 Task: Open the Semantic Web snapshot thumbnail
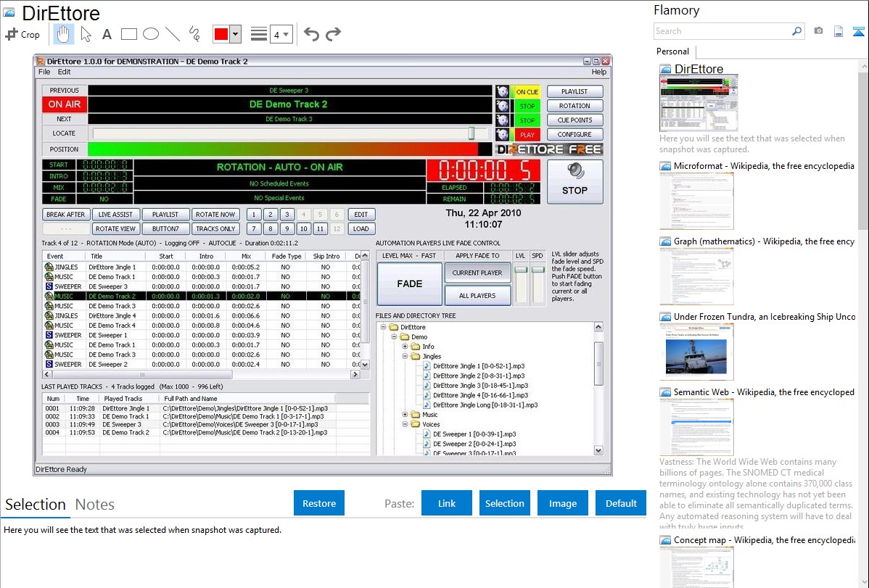pyautogui.click(x=696, y=427)
